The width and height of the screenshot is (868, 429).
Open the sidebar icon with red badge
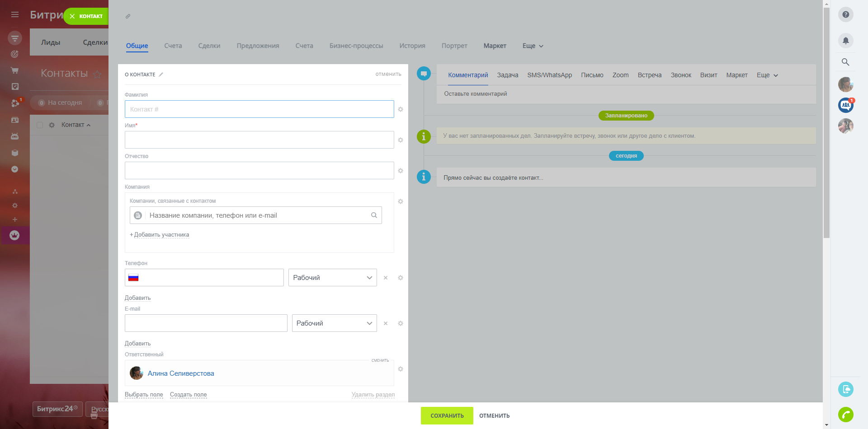tap(16, 103)
